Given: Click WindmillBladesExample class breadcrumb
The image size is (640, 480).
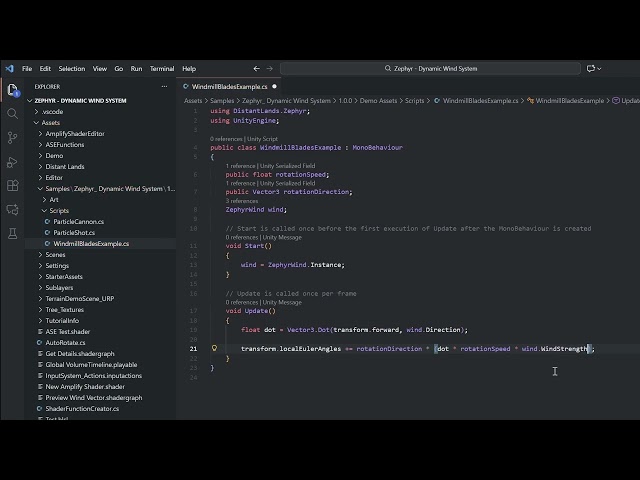Looking at the screenshot, I should [x=565, y=101].
